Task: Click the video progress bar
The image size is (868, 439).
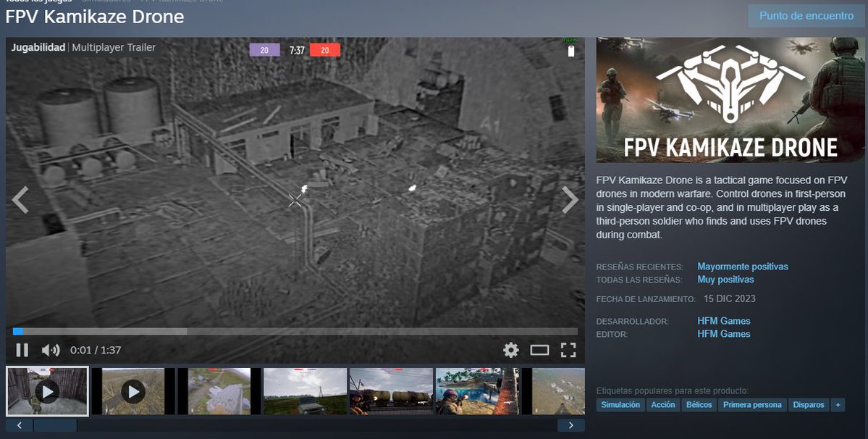Action: [x=295, y=332]
